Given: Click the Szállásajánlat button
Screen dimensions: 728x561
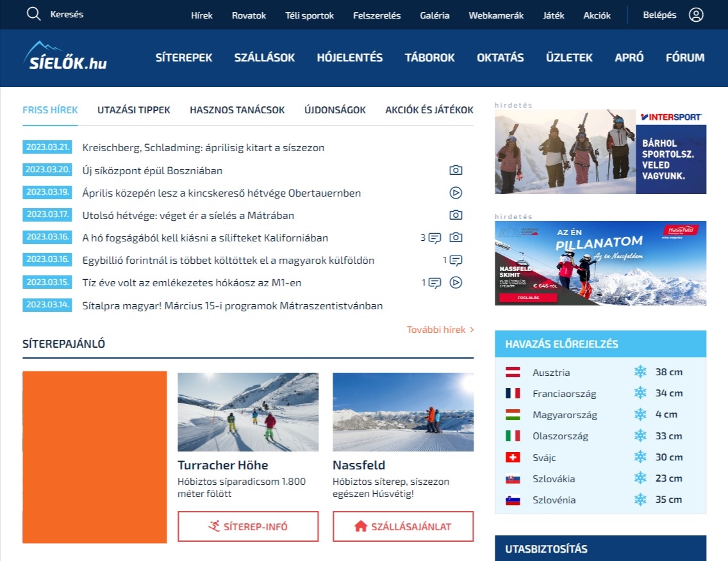Looking at the screenshot, I should [x=403, y=526].
